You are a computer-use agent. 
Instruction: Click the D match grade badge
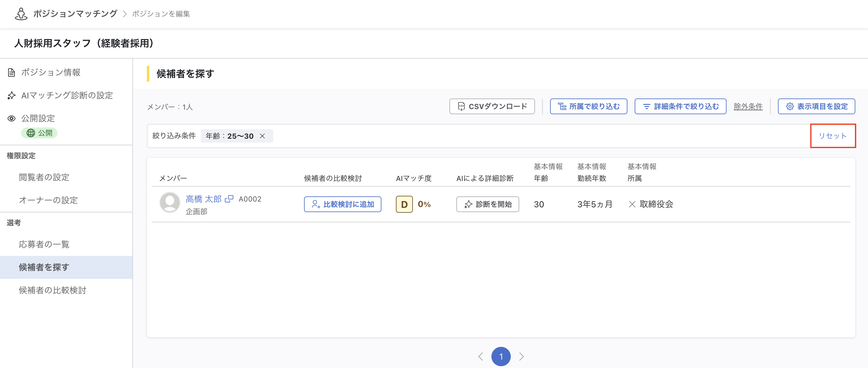click(x=404, y=204)
